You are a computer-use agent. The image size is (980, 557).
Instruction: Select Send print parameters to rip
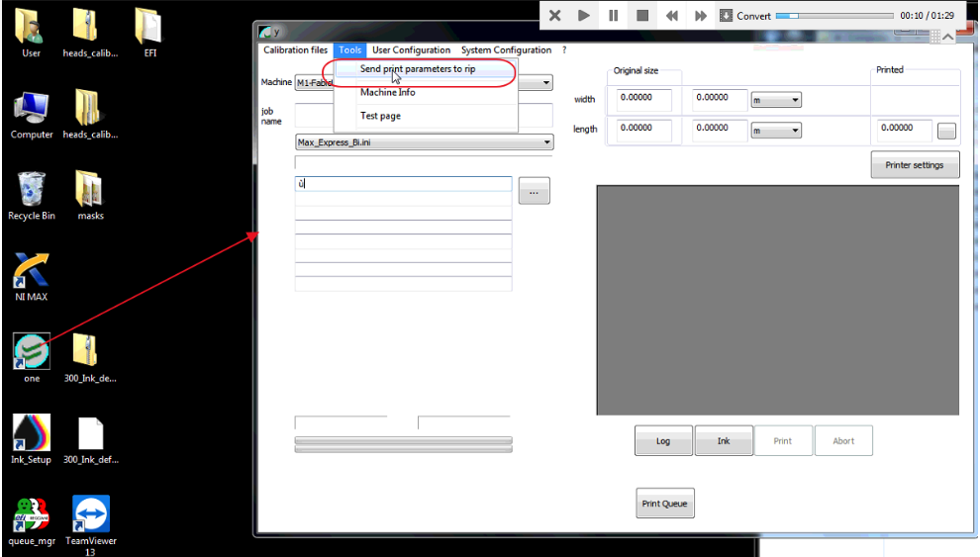417,69
